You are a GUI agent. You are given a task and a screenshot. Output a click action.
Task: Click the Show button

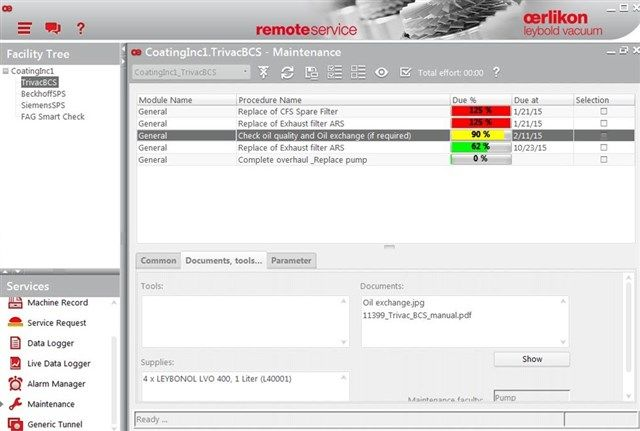pyautogui.click(x=532, y=359)
